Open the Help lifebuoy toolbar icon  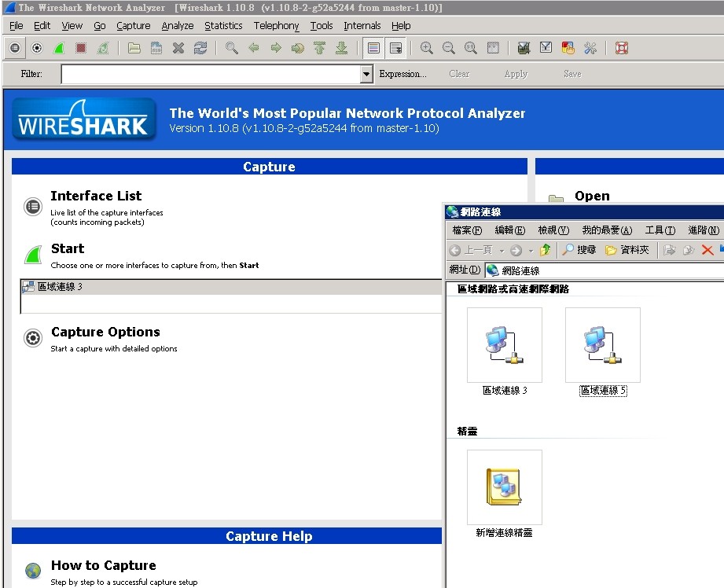coord(622,48)
